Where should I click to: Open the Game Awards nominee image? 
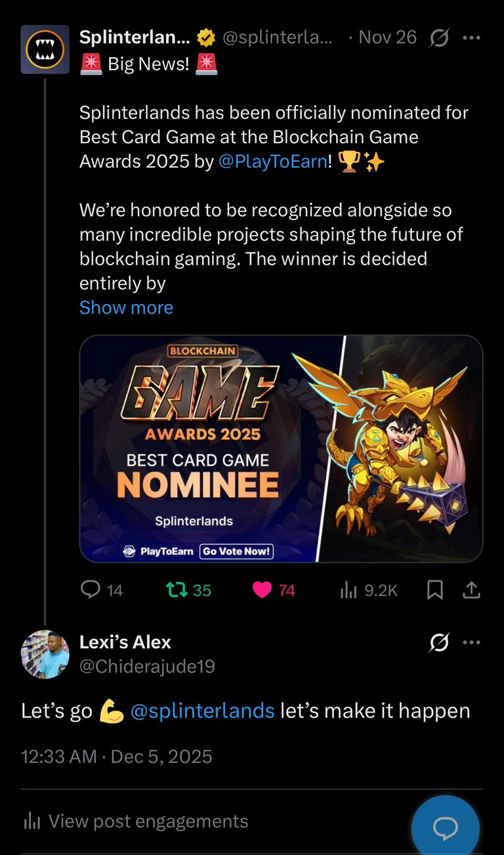coord(281,449)
